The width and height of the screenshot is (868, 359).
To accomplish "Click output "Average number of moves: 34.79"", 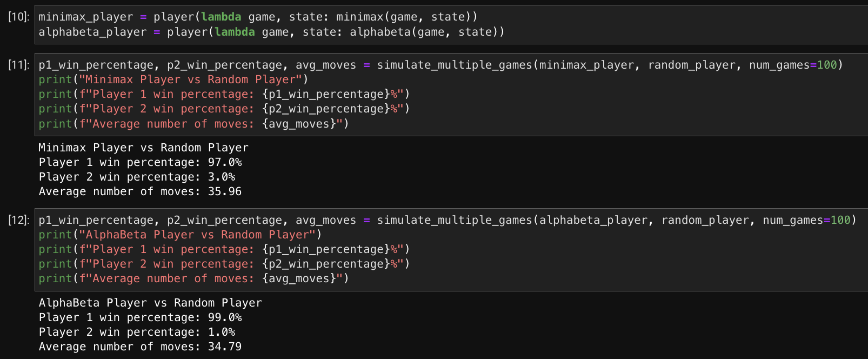I will click(140, 347).
